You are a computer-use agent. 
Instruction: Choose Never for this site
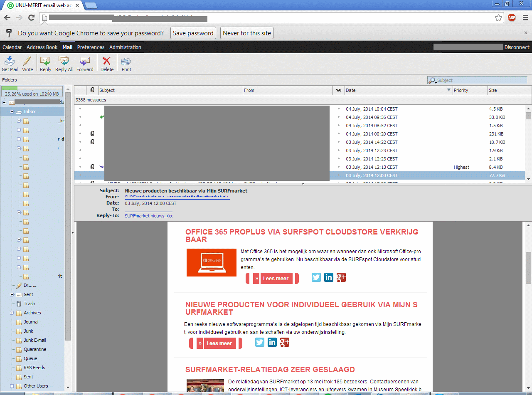coord(247,33)
